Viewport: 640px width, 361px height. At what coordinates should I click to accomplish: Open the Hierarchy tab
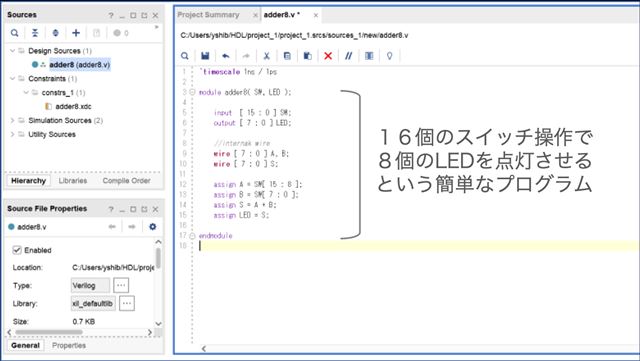28,180
